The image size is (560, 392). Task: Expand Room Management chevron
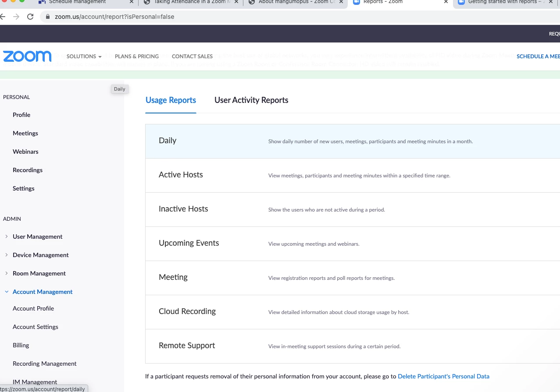tap(7, 273)
